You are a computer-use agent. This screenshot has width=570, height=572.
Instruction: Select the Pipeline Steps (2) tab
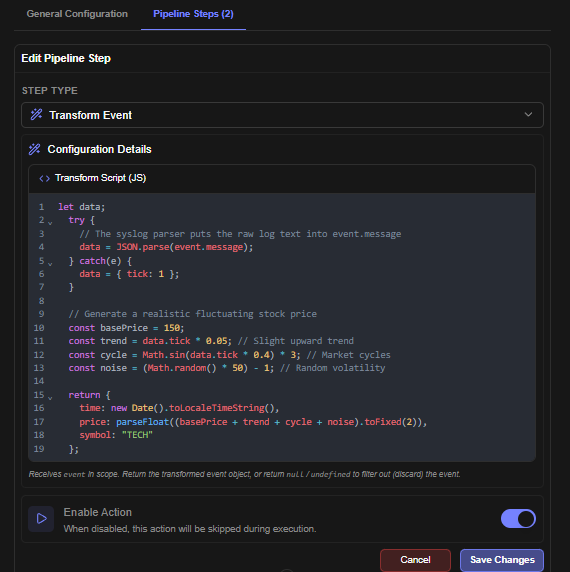pos(193,14)
